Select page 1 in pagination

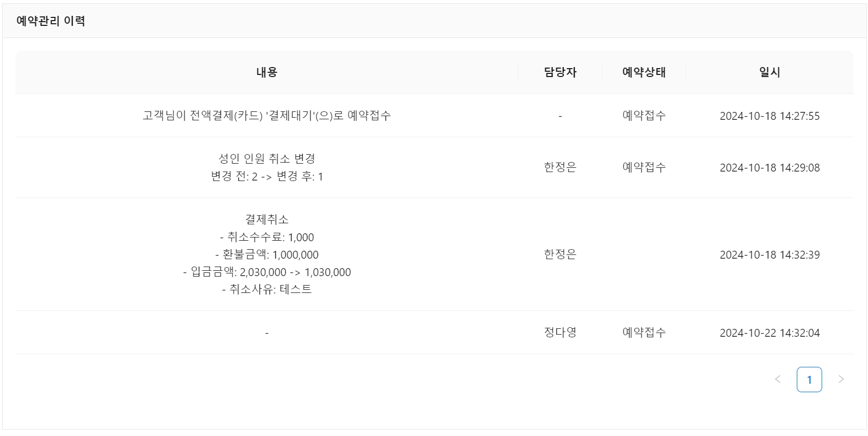coord(809,380)
